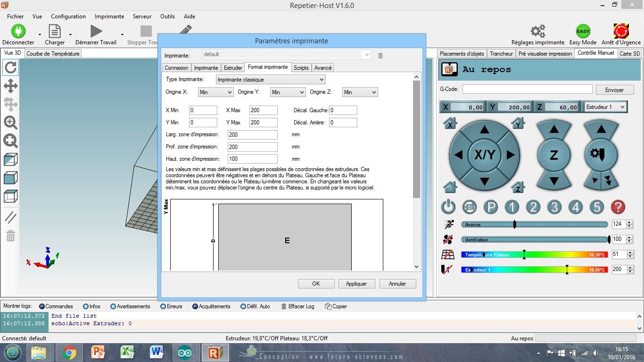Adjust the Avance feedrate slider

pyautogui.click(x=534, y=224)
